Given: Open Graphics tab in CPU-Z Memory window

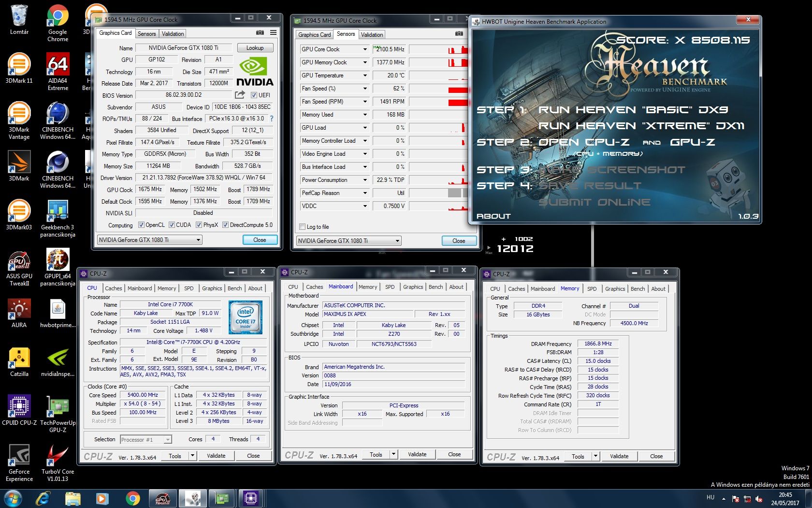Looking at the screenshot, I should click(615, 289).
